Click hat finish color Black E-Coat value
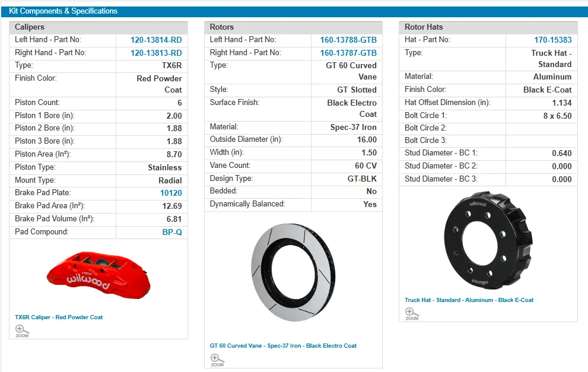588x372 pixels. click(548, 90)
